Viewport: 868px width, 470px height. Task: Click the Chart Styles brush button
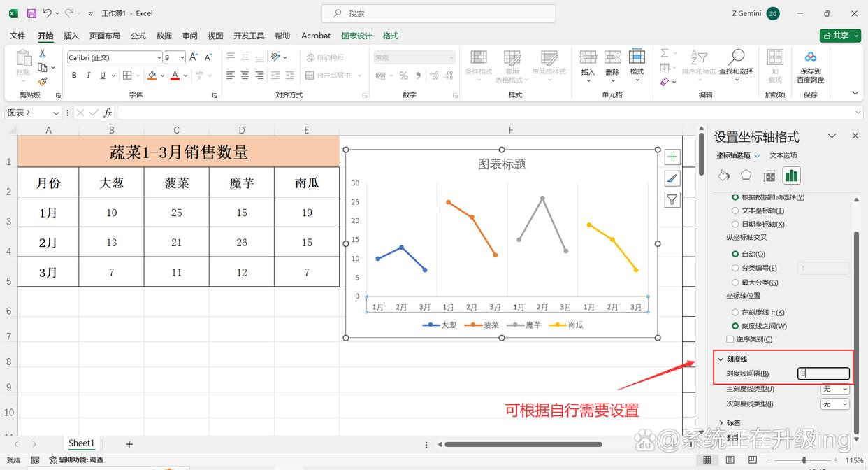tap(672, 178)
